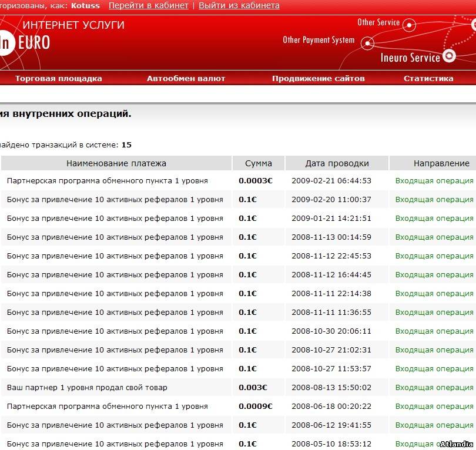Open the Автообмен валют menu
The image size is (476, 450).
click(186, 78)
